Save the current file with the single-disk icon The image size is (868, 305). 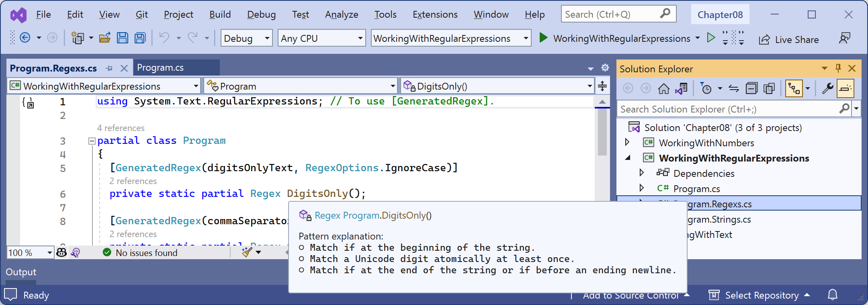[122, 38]
